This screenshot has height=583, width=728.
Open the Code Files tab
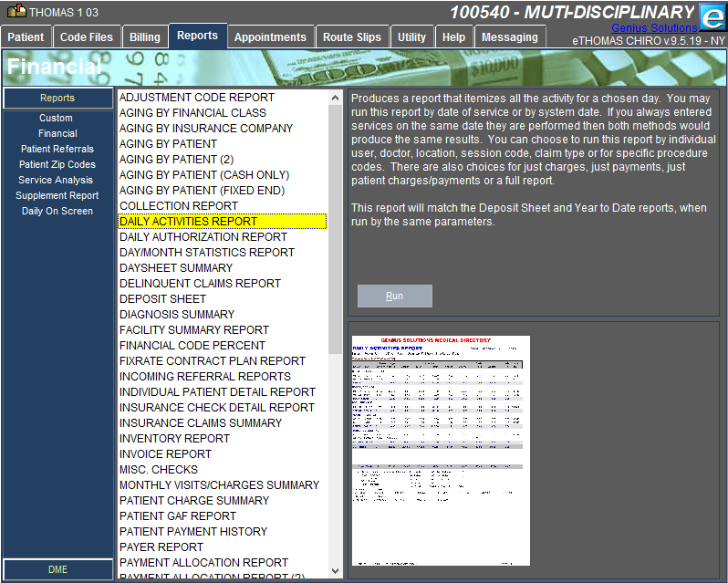click(87, 37)
